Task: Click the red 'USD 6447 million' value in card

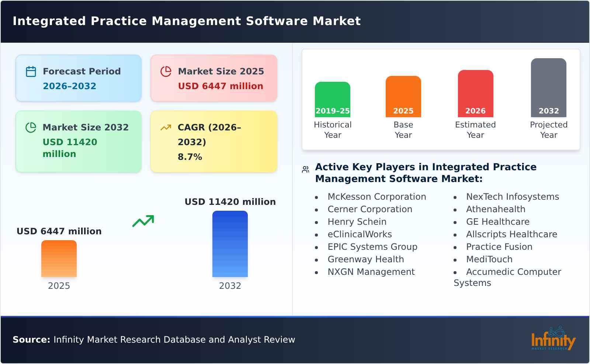Action: pyautogui.click(x=221, y=86)
